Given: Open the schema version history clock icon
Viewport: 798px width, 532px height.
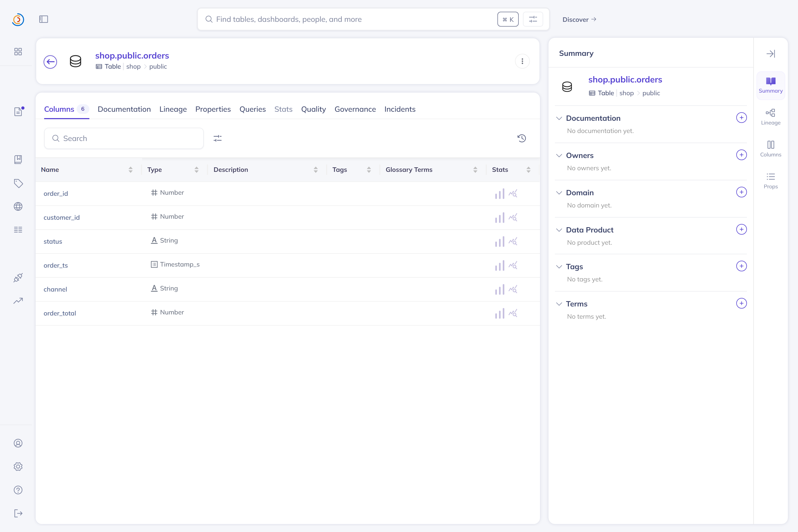Looking at the screenshot, I should point(522,138).
